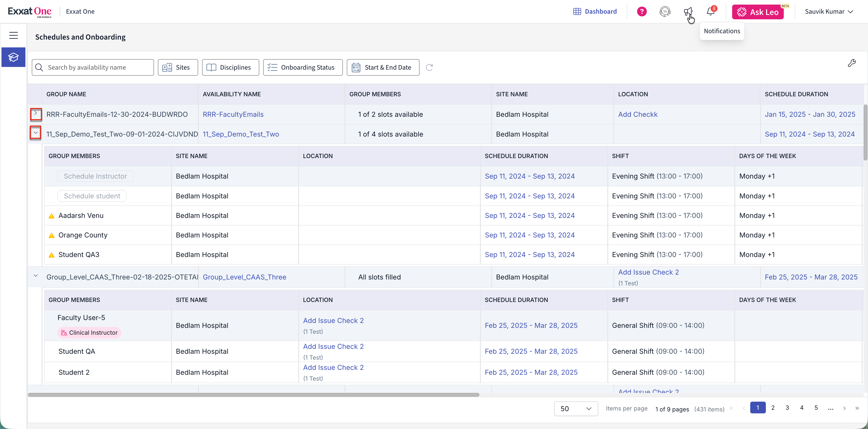
Task: Collapse the Group_Level_CAAS_Three group row
Action: [36, 276]
